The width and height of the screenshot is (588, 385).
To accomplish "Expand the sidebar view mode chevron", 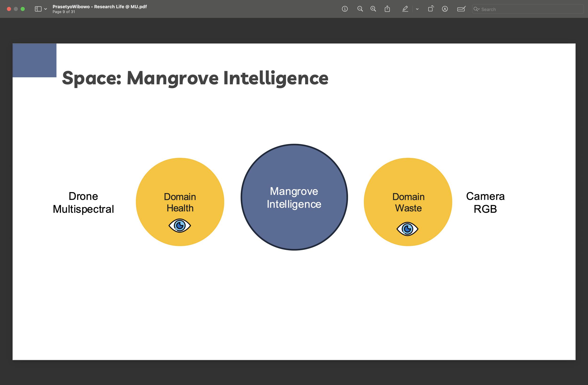I will [45, 9].
